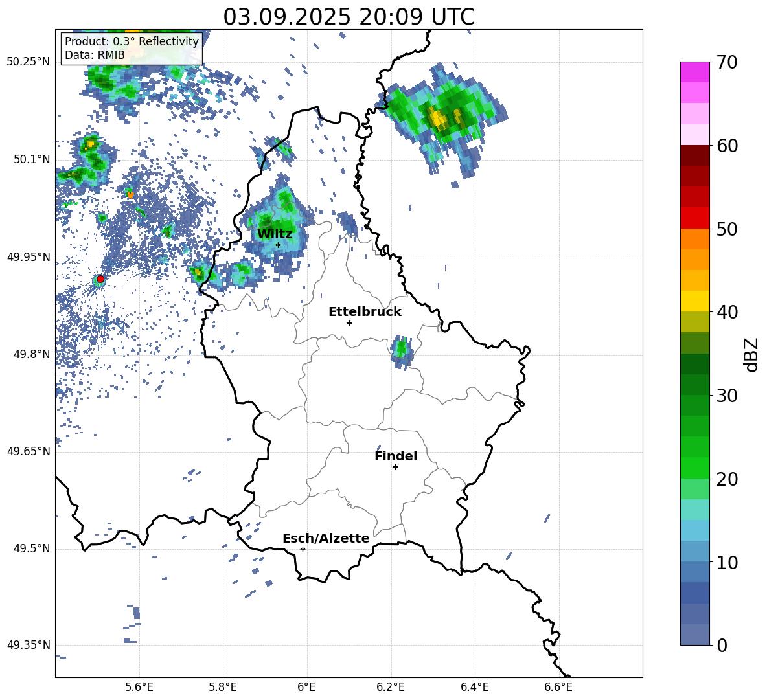The height and width of the screenshot is (700, 767).
Task: Click the 49.8°N latitude label
Action: [31, 354]
